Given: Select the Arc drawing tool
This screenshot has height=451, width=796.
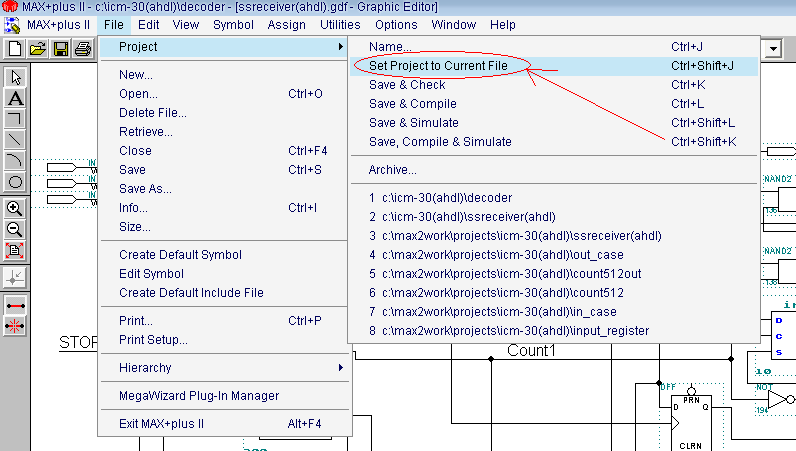Looking at the screenshot, I should (15, 160).
